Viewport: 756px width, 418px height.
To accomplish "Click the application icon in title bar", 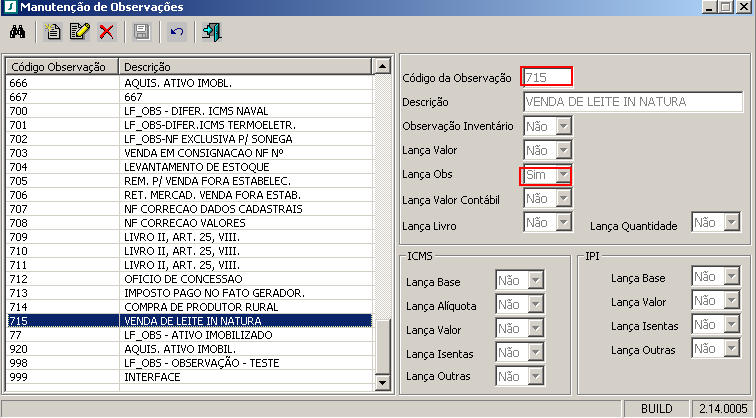I will click(10, 8).
